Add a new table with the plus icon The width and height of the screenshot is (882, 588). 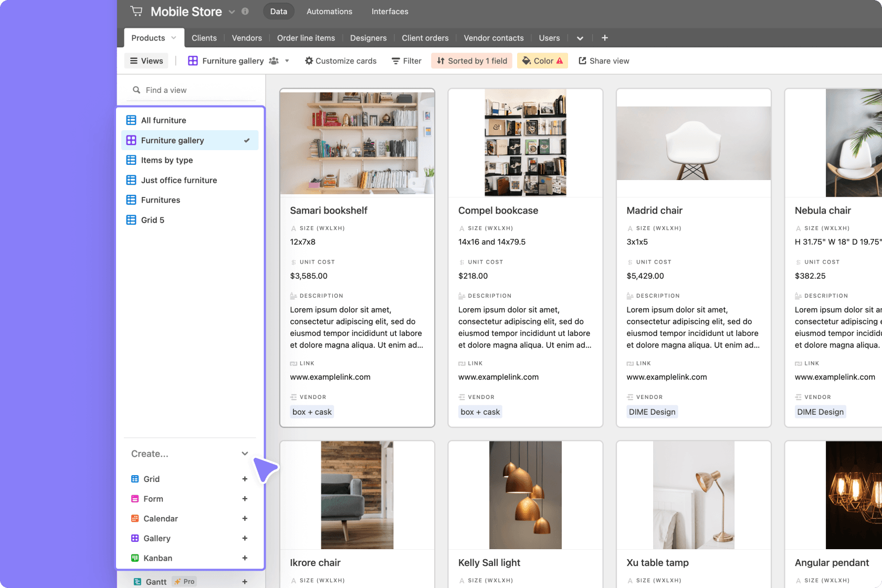point(605,38)
